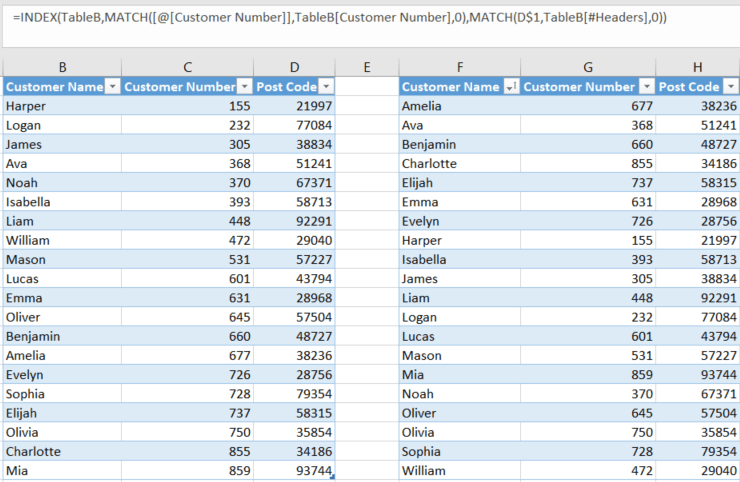Select post code 21997 in column D

[x=294, y=106]
